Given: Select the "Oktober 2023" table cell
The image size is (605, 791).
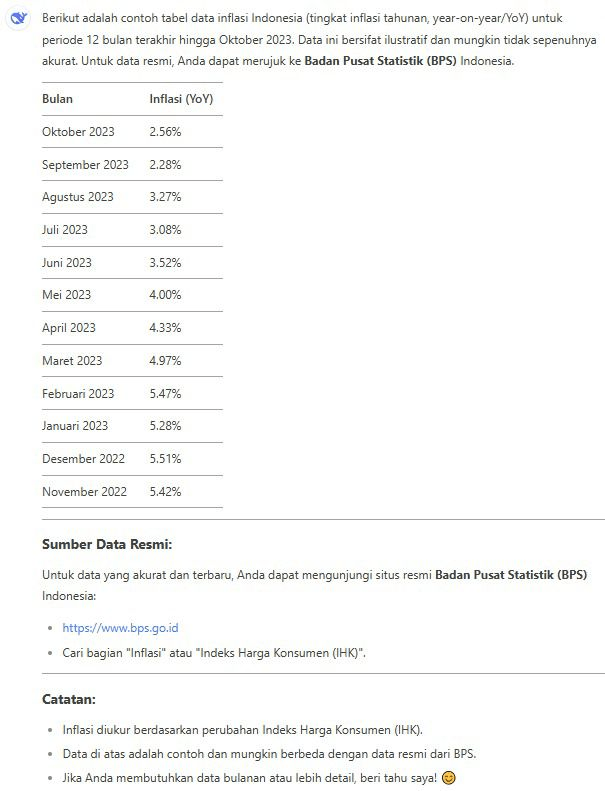Looking at the screenshot, I should point(78,132).
